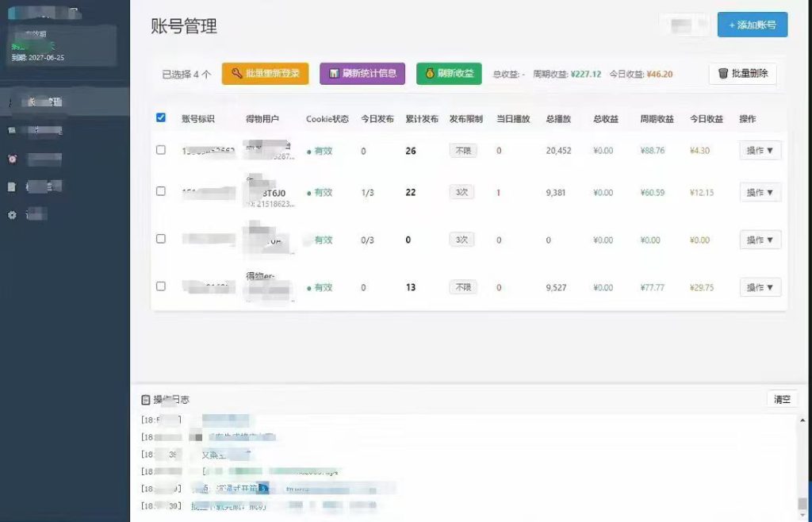Image resolution: width=812 pixels, height=522 pixels.
Task: Click the 3次 limit tag in second row
Action: click(462, 193)
